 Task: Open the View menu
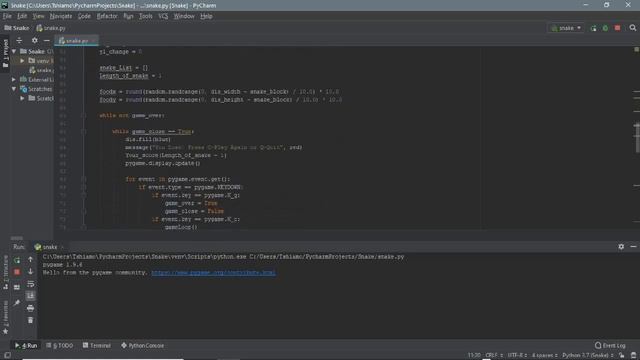click(38, 16)
